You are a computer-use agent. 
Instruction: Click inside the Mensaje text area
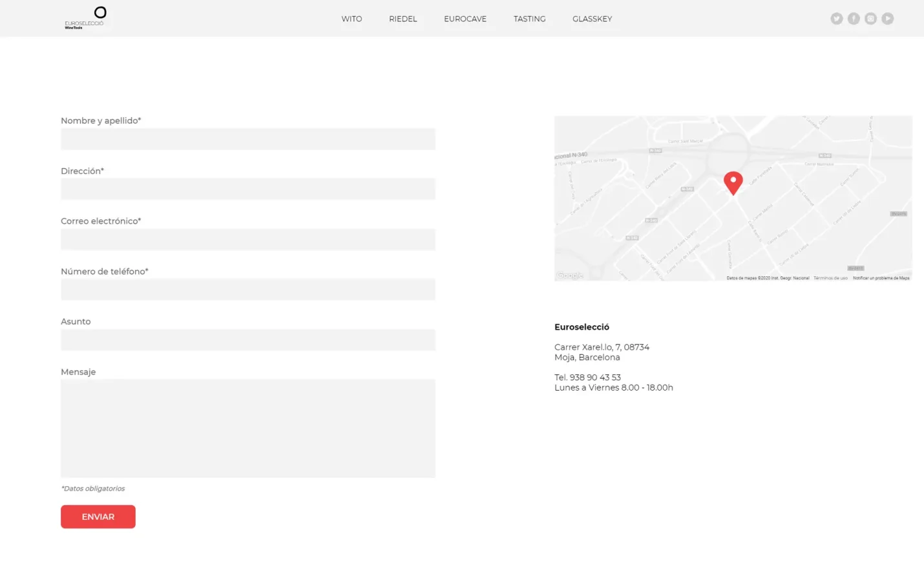click(248, 428)
